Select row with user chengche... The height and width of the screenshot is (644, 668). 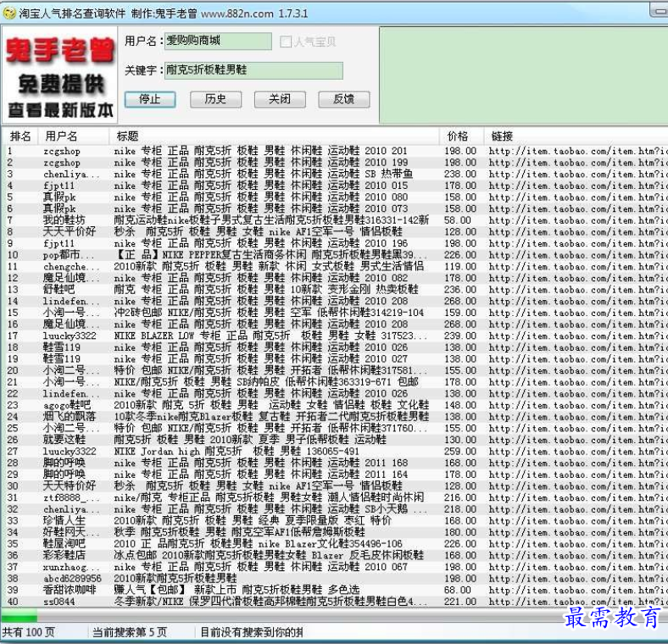(x=334, y=267)
